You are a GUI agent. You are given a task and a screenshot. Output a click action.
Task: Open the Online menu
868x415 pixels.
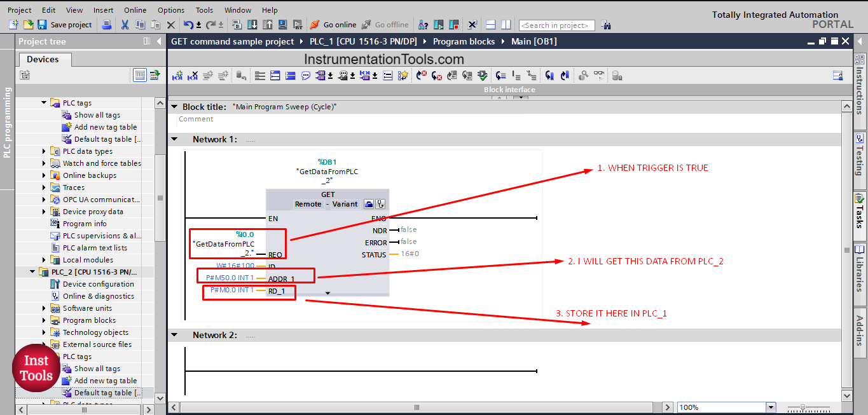tap(135, 10)
